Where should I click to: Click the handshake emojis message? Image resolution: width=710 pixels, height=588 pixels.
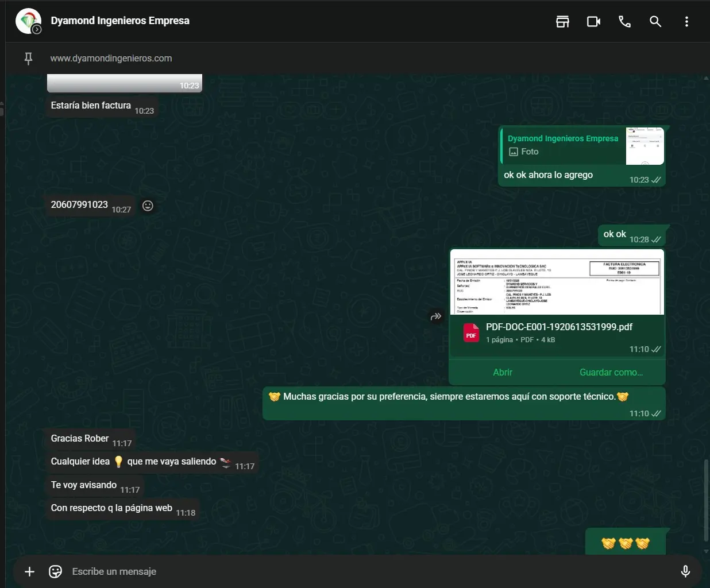pos(626,543)
